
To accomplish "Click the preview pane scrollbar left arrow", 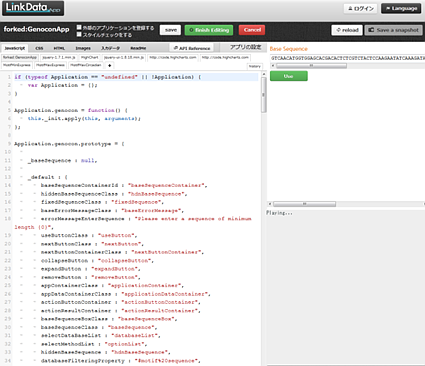I will 270,204.
